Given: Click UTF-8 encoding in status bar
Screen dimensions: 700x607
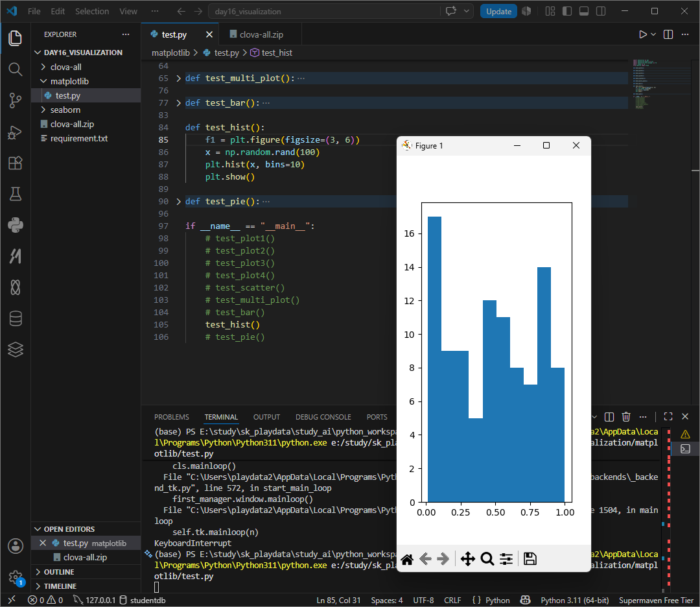Looking at the screenshot, I should (x=423, y=601).
